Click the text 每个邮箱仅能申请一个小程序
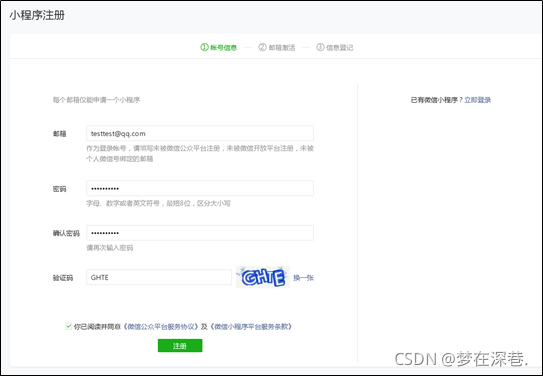Image resolution: width=543 pixels, height=376 pixels. (x=96, y=100)
